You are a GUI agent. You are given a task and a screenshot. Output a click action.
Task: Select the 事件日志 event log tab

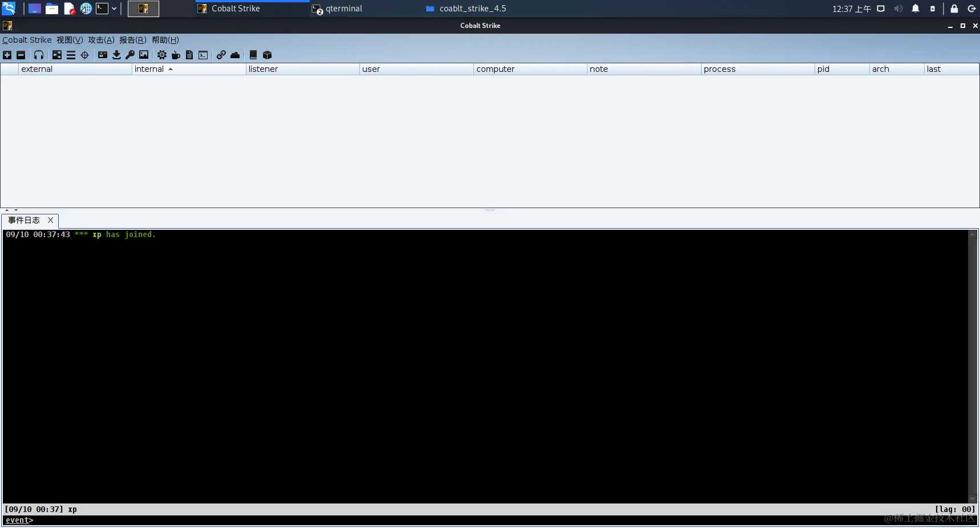click(x=24, y=220)
